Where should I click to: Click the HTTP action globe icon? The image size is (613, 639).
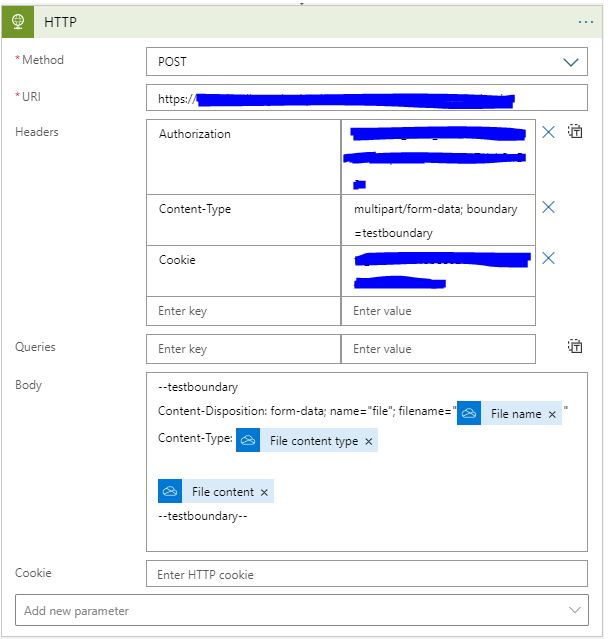[x=18, y=21]
